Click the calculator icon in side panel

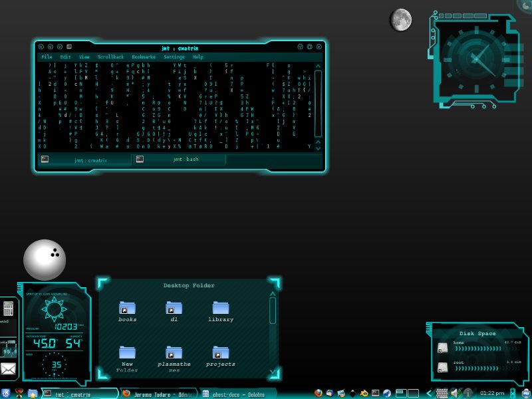click(x=8, y=309)
